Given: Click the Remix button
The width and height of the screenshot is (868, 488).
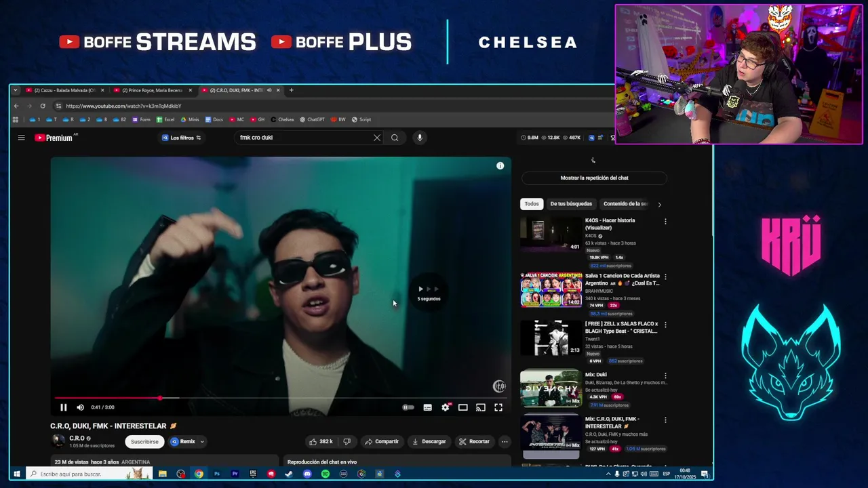Looking at the screenshot, I should (183, 441).
